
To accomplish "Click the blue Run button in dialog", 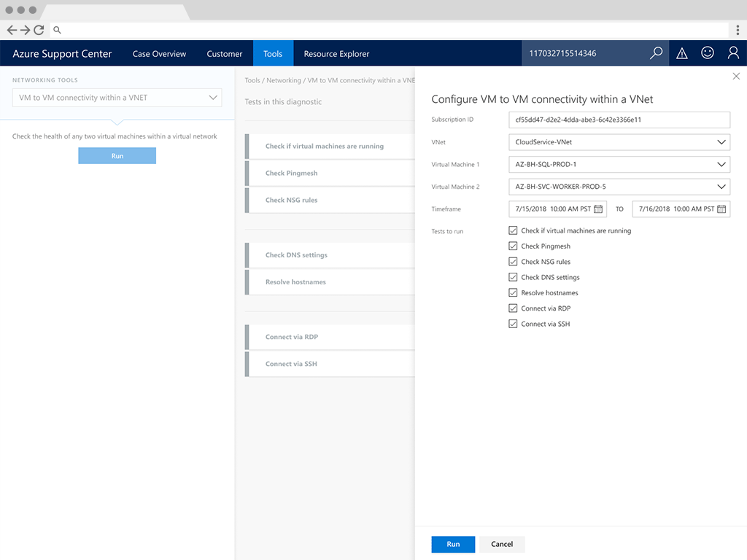I will pyautogui.click(x=453, y=544).
